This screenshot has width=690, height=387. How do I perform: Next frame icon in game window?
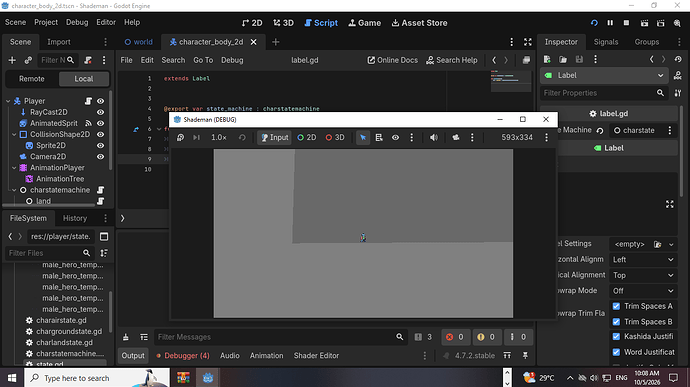coord(196,137)
